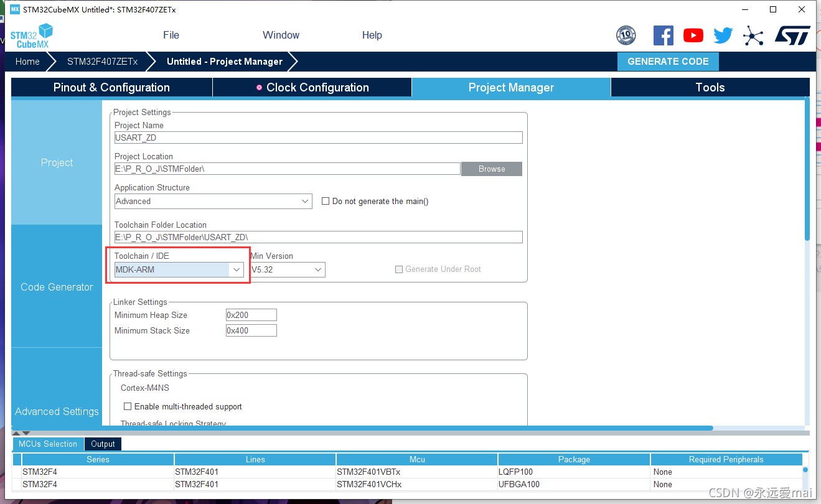
Task: Edit the Project Location field
Action: (288, 169)
